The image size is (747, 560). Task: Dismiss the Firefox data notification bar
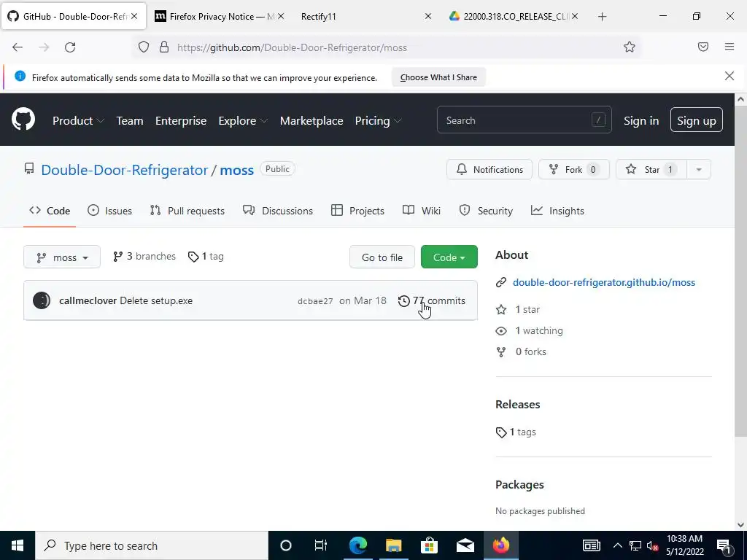click(x=729, y=76)
